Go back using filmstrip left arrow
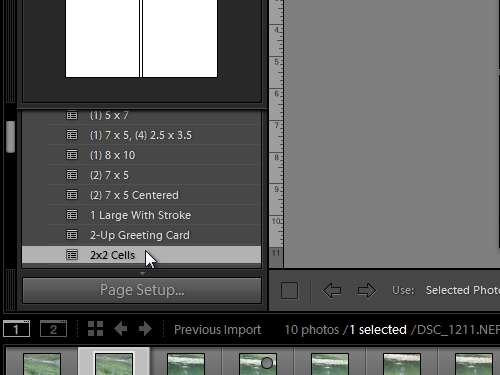The image size is (500, 375). pyautogui.click(x=121, y=329)
